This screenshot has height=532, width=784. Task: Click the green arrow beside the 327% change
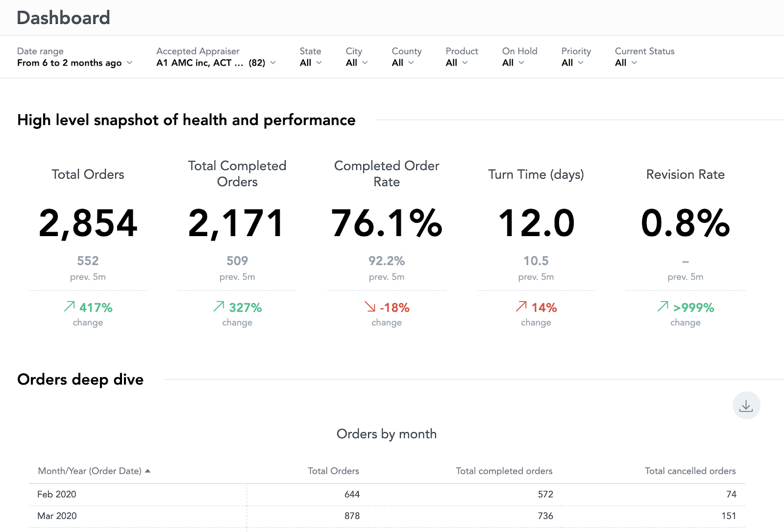pyautogui.click(x=218, y=307)
